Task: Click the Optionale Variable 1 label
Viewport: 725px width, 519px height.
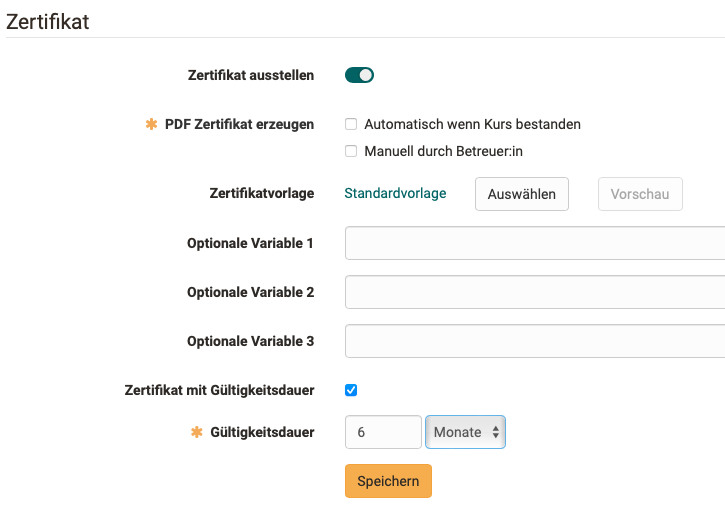Action: pyautogui.click(x=250, y=243)
